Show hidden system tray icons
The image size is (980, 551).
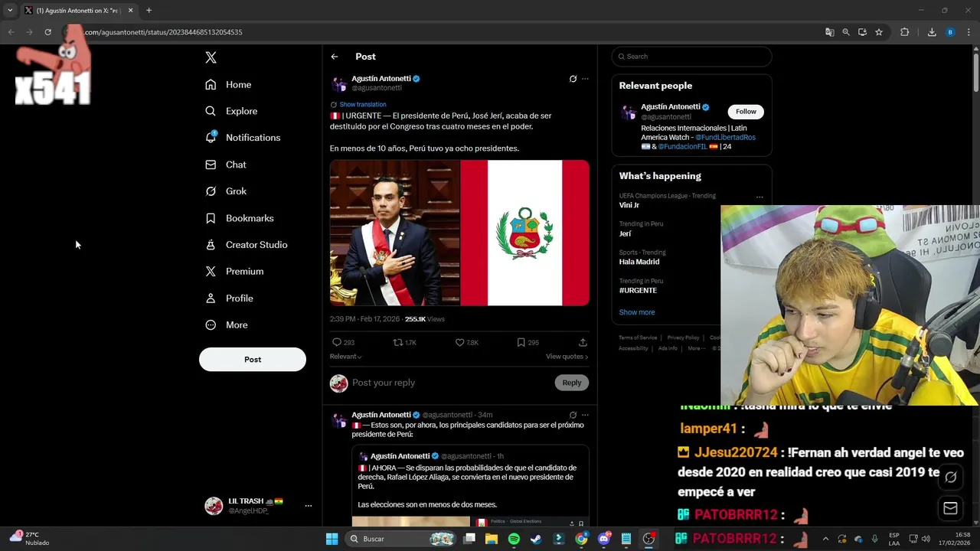(x=825, y=539)
